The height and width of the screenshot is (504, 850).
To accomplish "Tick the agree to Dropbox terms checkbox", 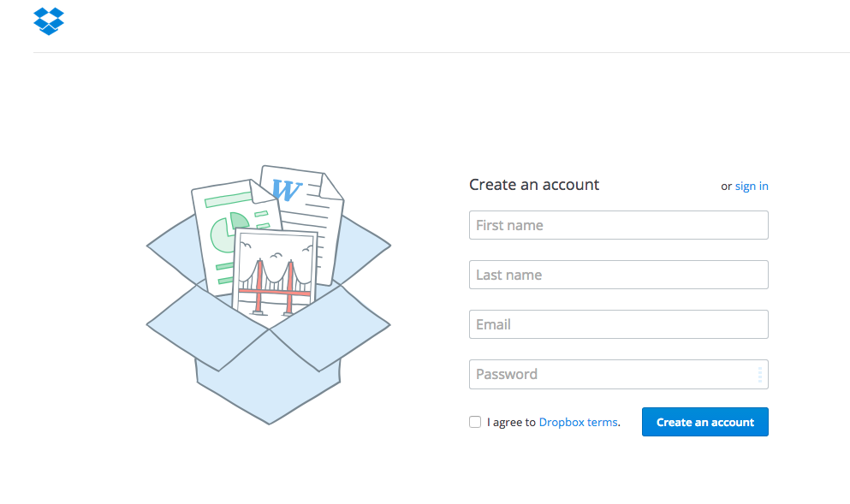I will tap(475, 422).
